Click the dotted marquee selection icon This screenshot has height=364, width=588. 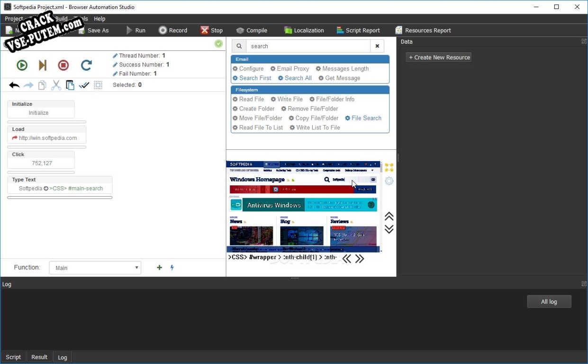(98, 85)
